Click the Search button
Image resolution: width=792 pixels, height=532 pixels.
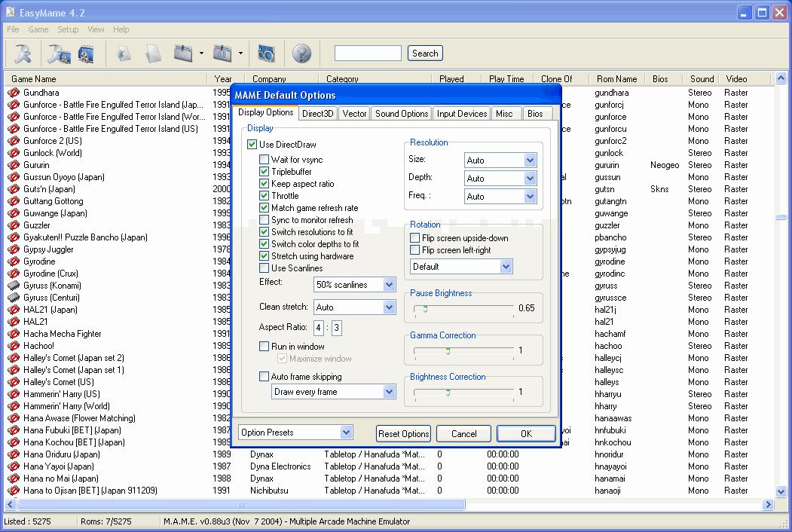[425, 53]
